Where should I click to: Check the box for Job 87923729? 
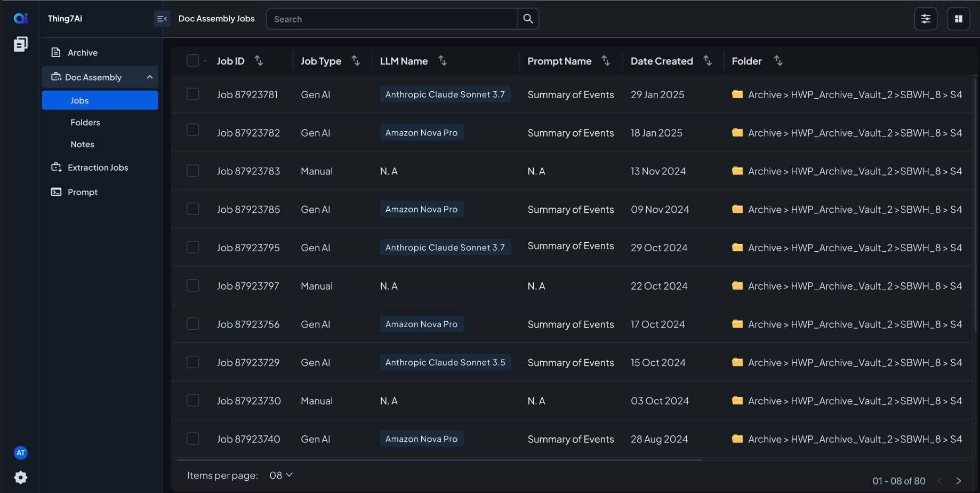(x=192, y=362)
